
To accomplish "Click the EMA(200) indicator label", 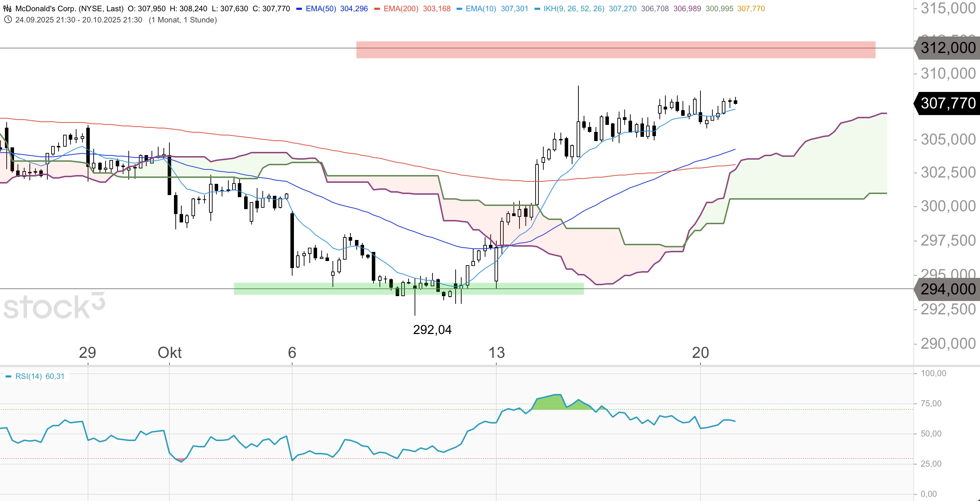I will [x=401, y=8].
